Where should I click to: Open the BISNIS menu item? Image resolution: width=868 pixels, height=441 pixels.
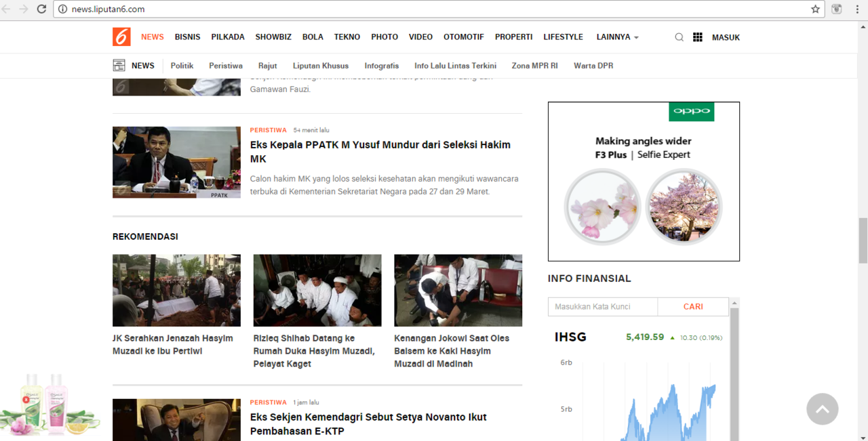click(x=187, y=37)
